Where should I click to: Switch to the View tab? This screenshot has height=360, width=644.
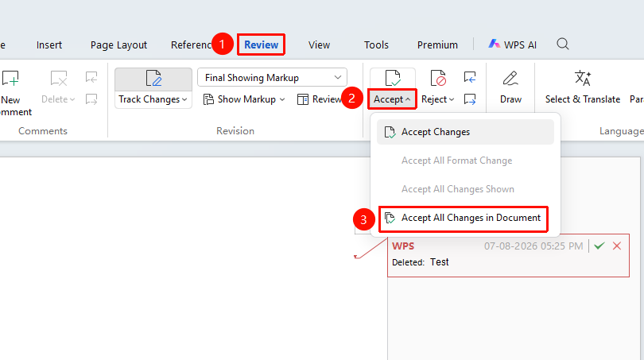(319, 45)
